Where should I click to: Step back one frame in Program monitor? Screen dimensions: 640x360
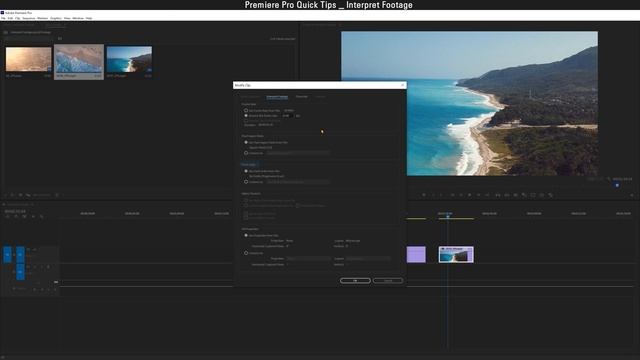point(461,195)
